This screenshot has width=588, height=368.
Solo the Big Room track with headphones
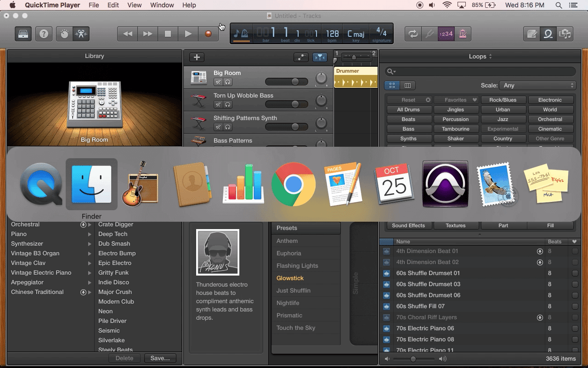click(227, 82)
